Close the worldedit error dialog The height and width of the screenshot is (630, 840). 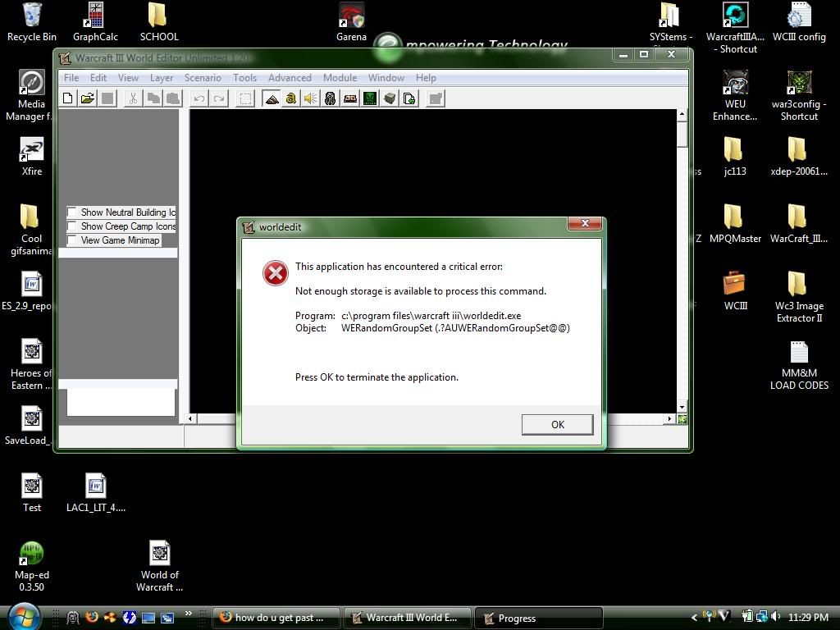coord(585,223)
